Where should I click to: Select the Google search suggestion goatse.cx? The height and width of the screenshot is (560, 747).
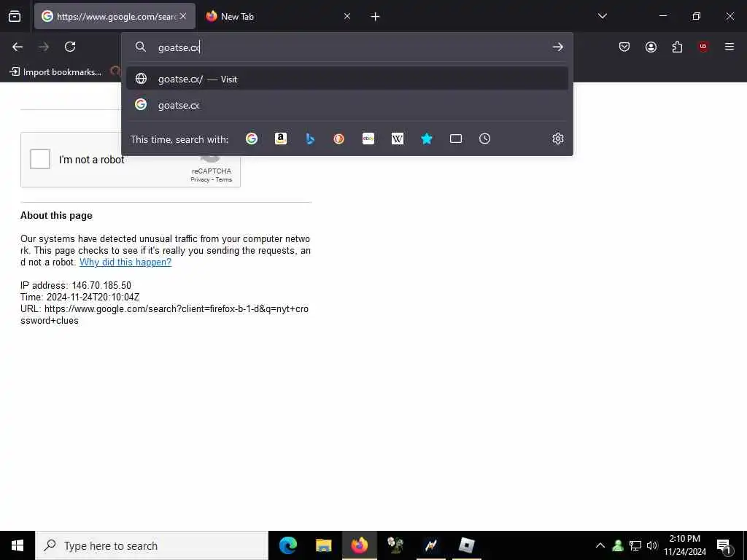pos(347,105)
